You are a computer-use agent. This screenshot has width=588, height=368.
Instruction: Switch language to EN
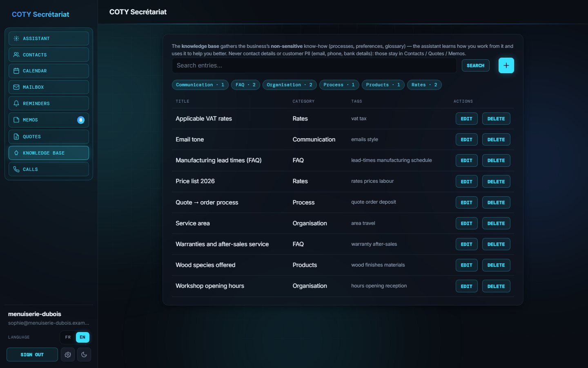click(82, 337)
